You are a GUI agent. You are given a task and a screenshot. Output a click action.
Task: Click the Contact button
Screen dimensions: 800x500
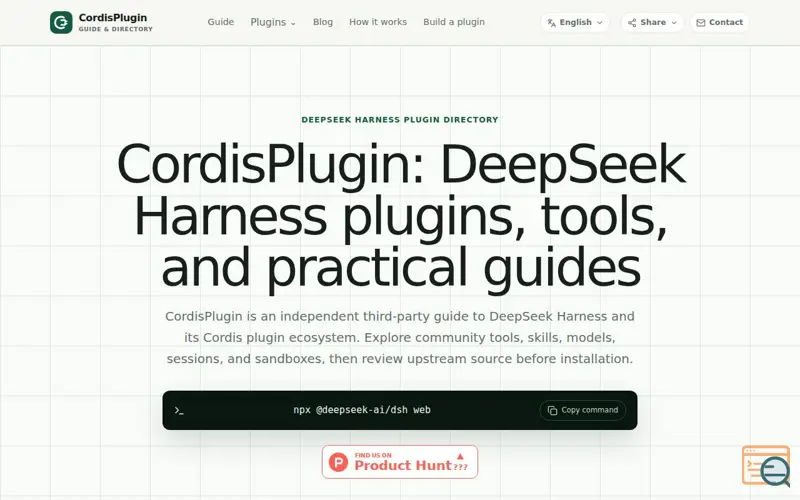(x=719, y=22)
